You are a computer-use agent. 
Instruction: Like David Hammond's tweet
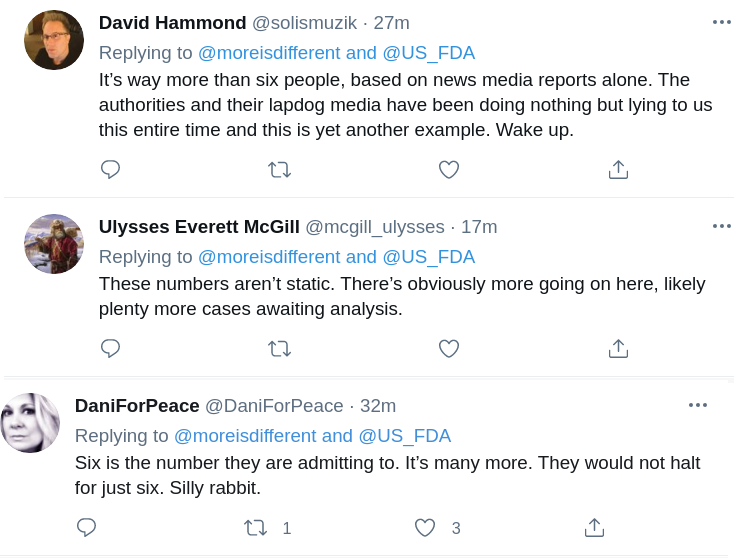point(449,170)
